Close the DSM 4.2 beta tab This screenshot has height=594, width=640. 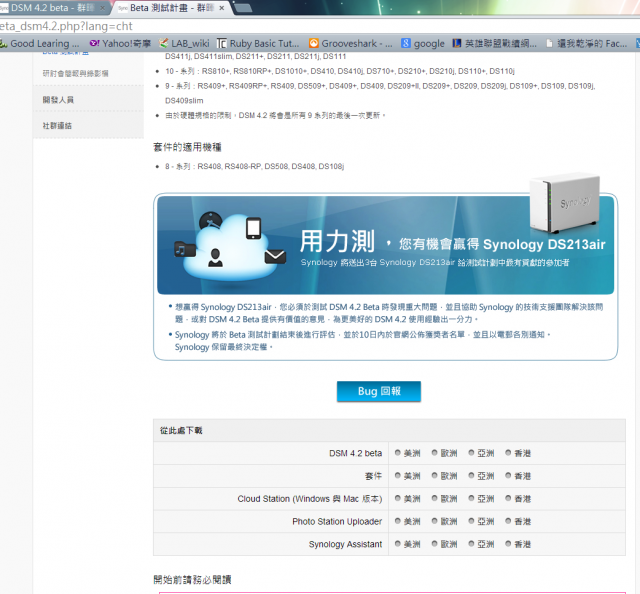pos(102,8)
